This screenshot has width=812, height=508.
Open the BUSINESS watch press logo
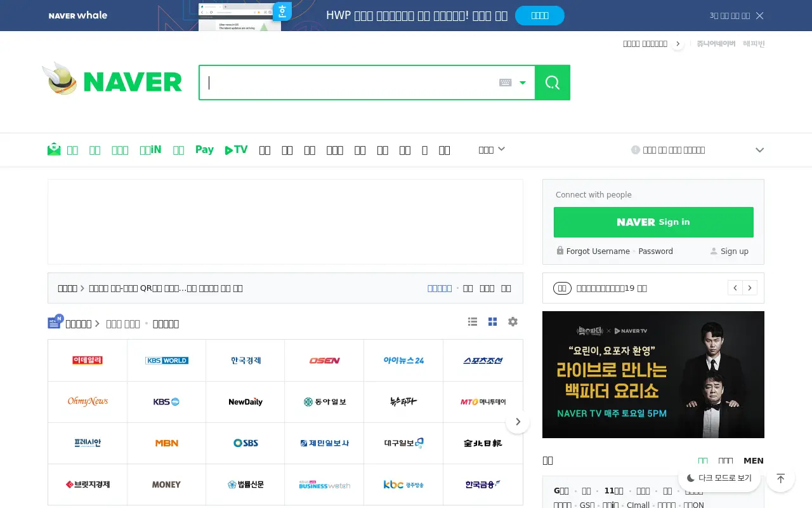tap(324, 485)
